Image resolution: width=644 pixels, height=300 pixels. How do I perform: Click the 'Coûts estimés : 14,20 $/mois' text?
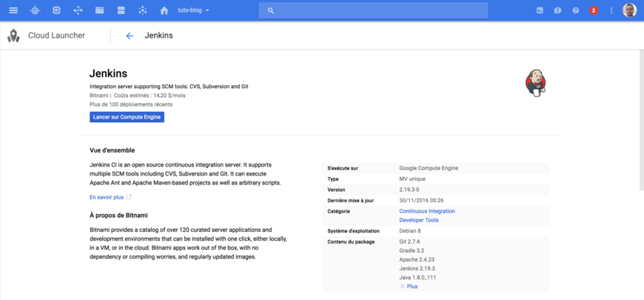click(x=150, y=96)
